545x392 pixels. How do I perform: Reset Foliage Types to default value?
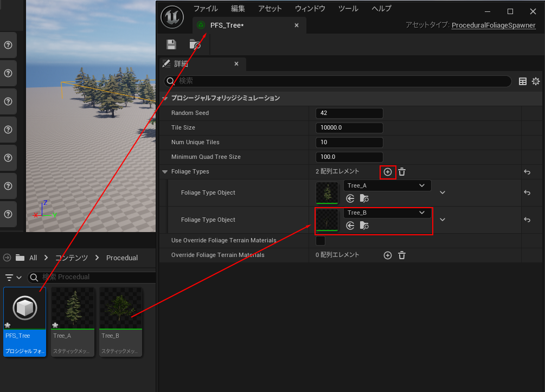527,172
